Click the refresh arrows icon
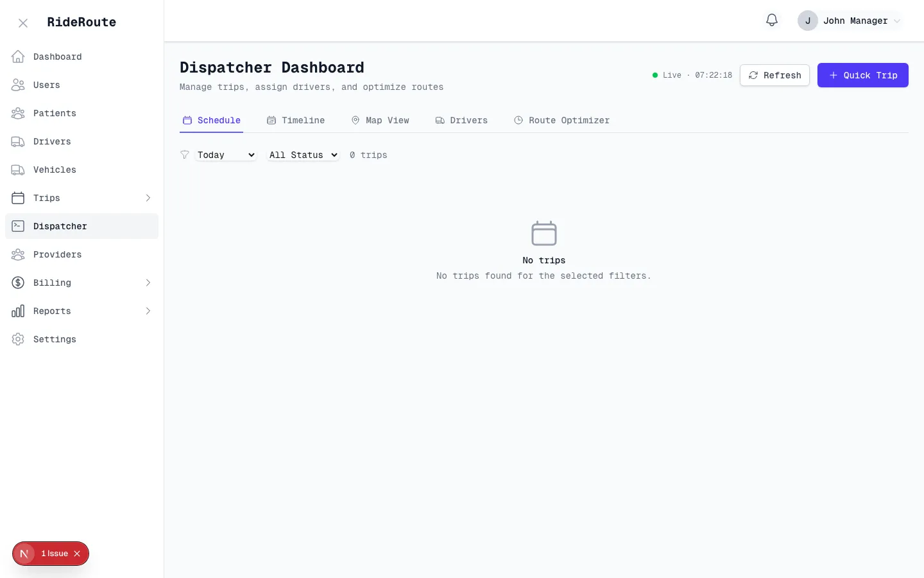924x578 pixels. click(x=753, y=75)
